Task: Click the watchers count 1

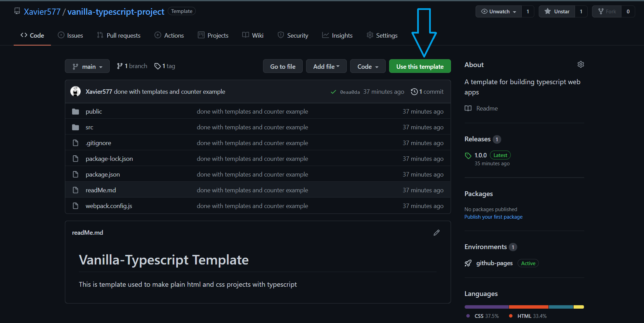Action: click(x=528, y=12)
